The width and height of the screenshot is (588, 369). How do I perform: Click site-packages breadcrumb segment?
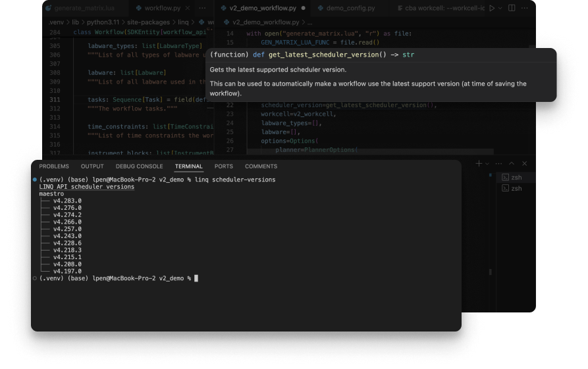pos(149,22)
